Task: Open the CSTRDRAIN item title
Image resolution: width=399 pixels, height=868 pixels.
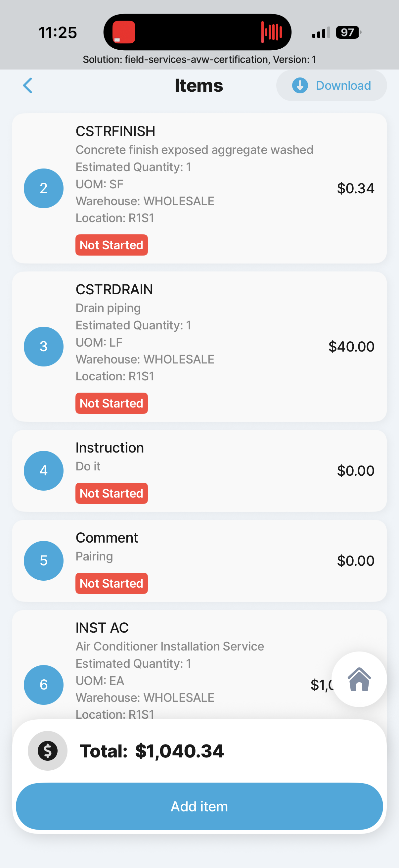Action: click(x=114, y=289)
